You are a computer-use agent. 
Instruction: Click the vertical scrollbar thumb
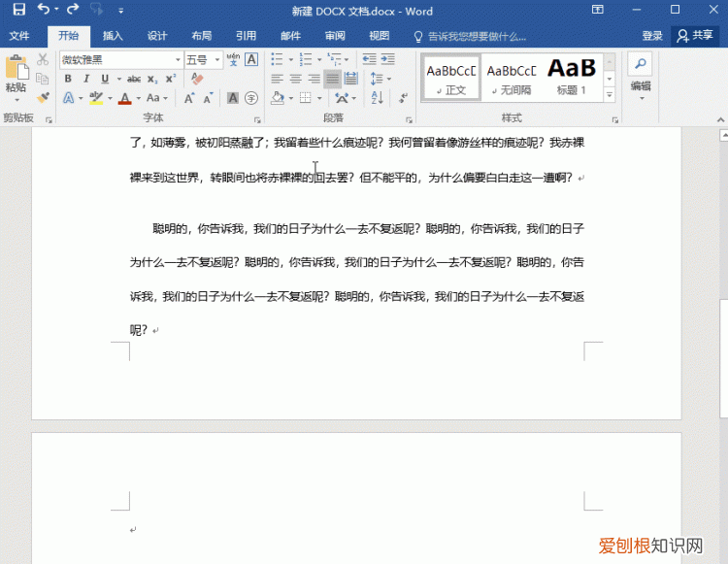pyautogui.click(x=724, y=358)
